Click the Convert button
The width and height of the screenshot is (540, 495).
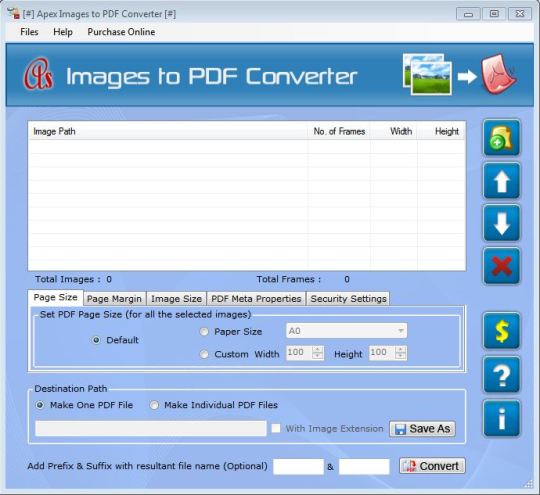pos(433,466)
